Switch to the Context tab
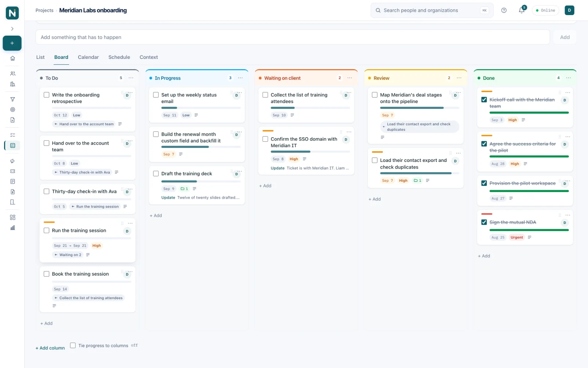The height and width of the screenshot is (368, 588). click(148, 57)
